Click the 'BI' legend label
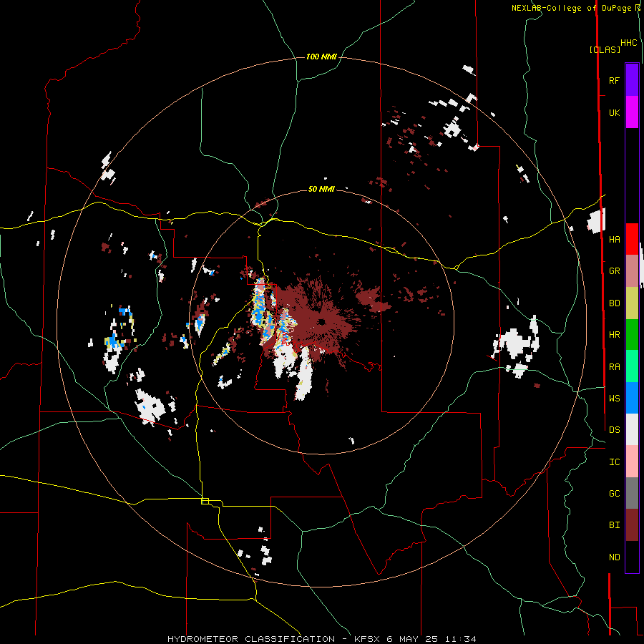Image resolution: width=644 pixels, height=644 pixels. click(614, 525)
